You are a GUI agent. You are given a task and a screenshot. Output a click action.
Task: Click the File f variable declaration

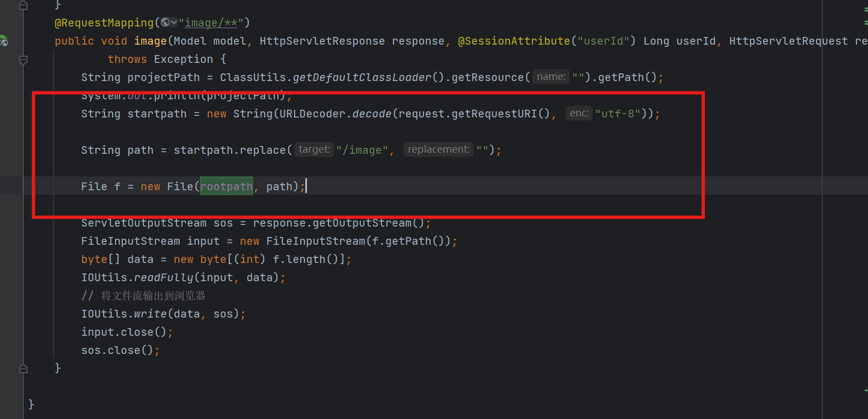pos(100,186)
